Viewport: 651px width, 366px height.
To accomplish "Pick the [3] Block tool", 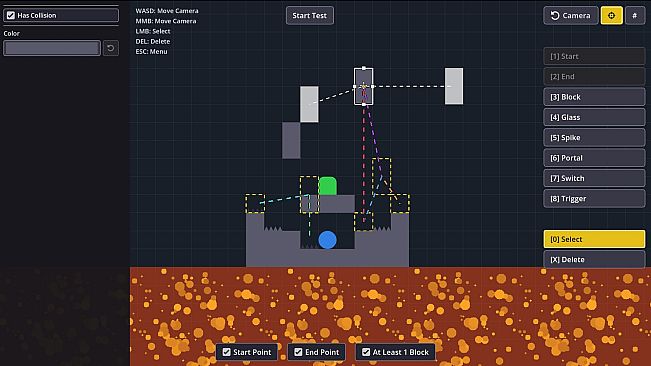I will click(594, 97).
